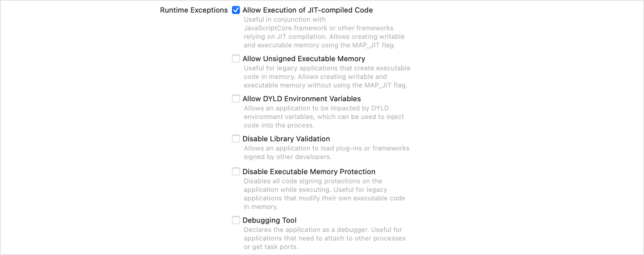644x255 pixels.
Task: Click the "Allow DYLD Environment Variables" label
Action: (x=301, y=99)
